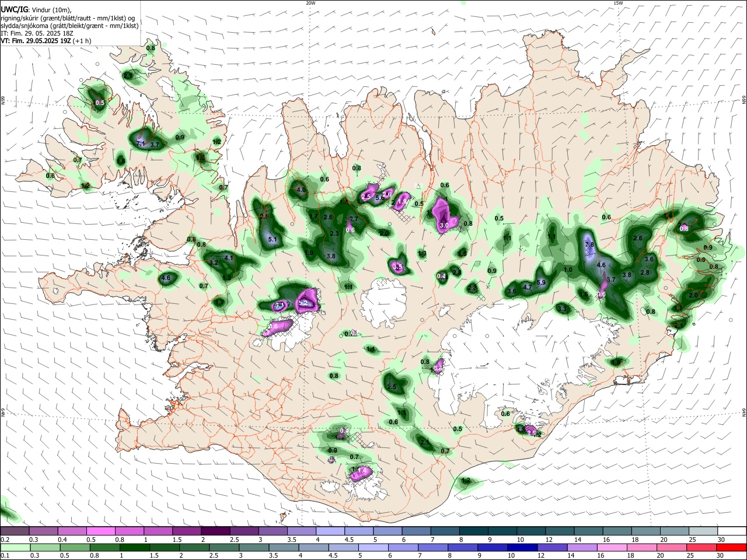Click the rose-red swatch between 25 and 30 in lower legend
This screenshot has height=560, width=747.
(x=703, y=547)
